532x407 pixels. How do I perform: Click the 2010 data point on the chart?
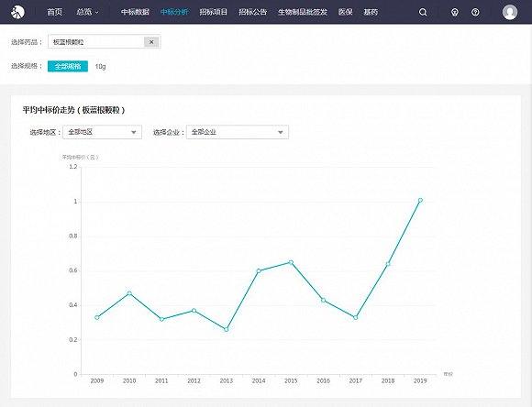coord(129,293)
